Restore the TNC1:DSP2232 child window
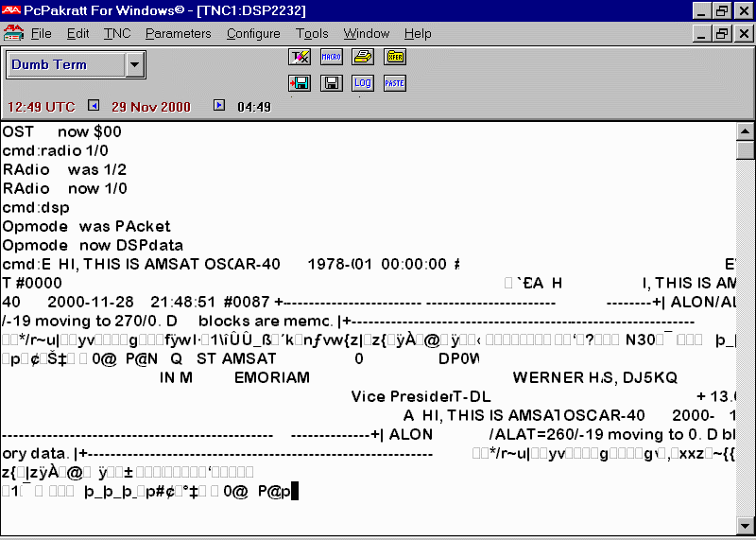The image size is (756, 540). click(x=722, y=33)
